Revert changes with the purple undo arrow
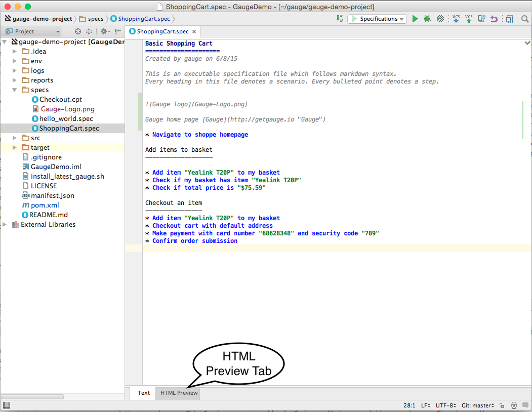 pos(494,19)
